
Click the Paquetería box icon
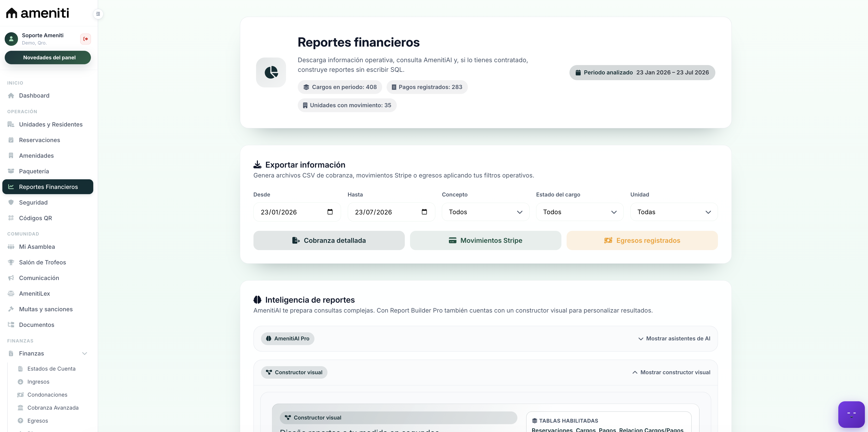click(11, 171)
